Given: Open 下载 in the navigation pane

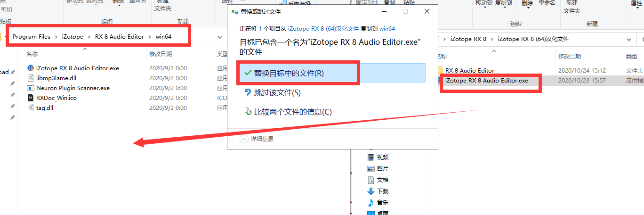Looking at the screenshot, I should coord(382,191).
